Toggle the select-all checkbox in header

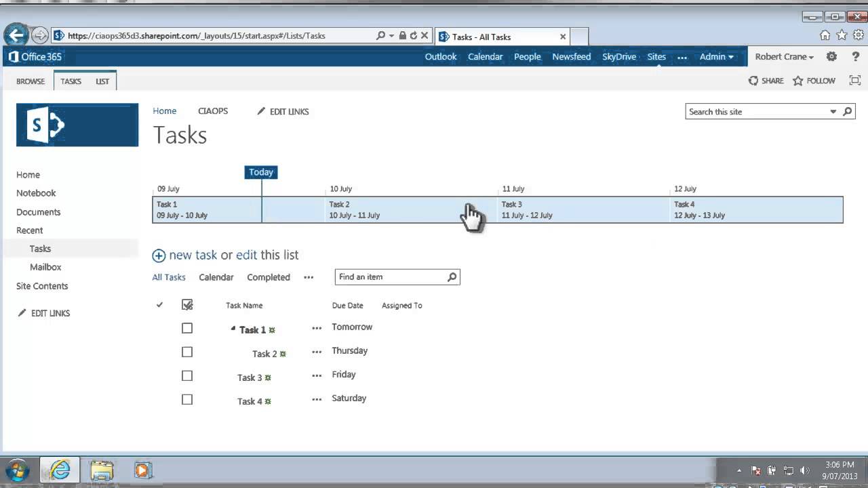pyautogui.click(x=187, y=305)
